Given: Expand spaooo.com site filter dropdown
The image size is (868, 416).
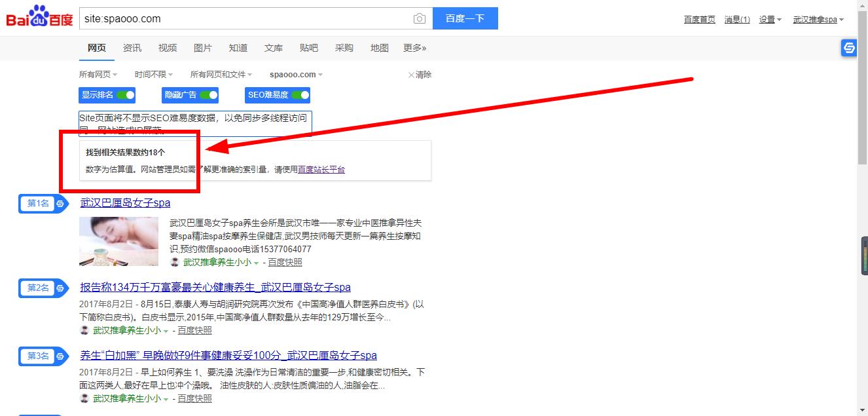Looking at the screenshot, I should (297, 75).
